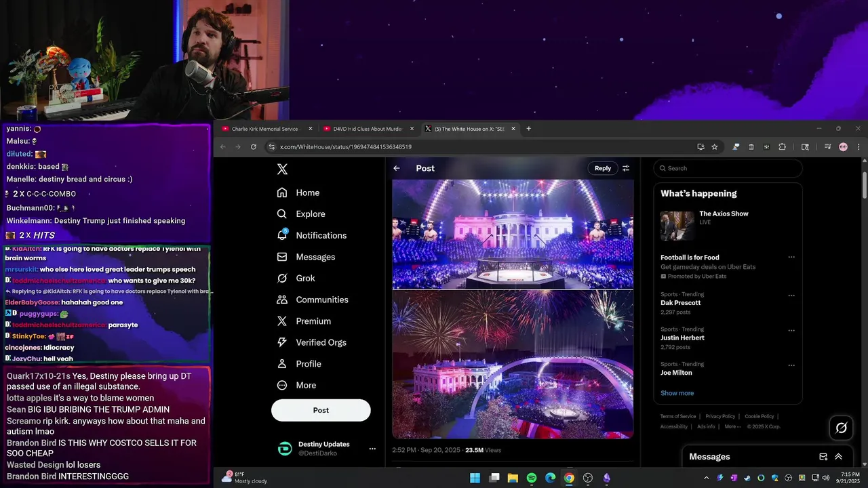Image resolution: width=868 pixels, height=488 pixels.
Task: Click the site info icon in address bar
Action: coord(272,146)
